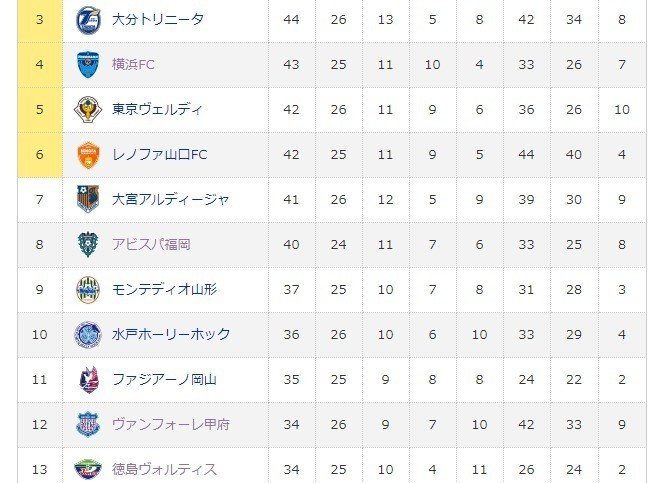Click the 横浜FC team crest icon
Viewport: 655px width, 483px height.
coord(88,65)
